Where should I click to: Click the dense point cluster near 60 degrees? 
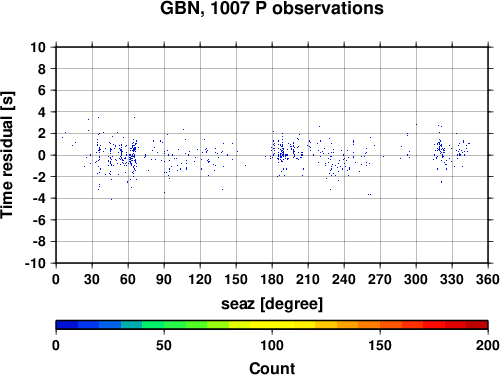133,155
